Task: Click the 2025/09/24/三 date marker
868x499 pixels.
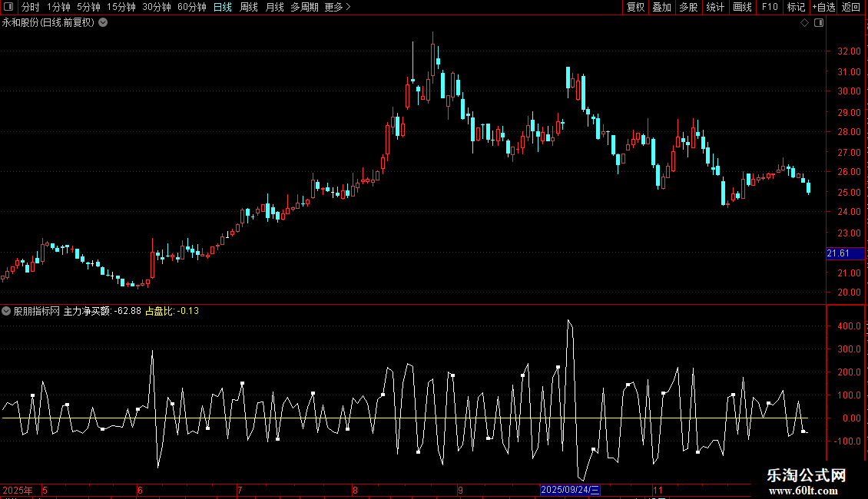Action: click(x=570, y=490)
